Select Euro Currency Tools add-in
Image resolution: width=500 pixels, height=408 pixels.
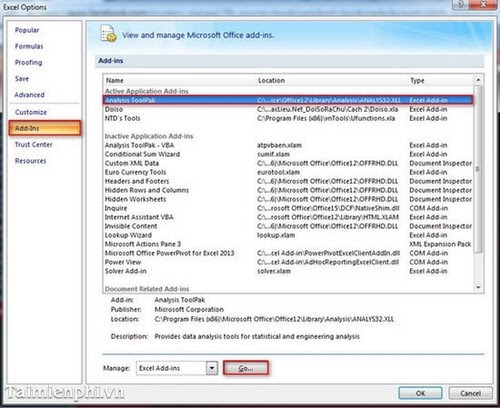288,172
